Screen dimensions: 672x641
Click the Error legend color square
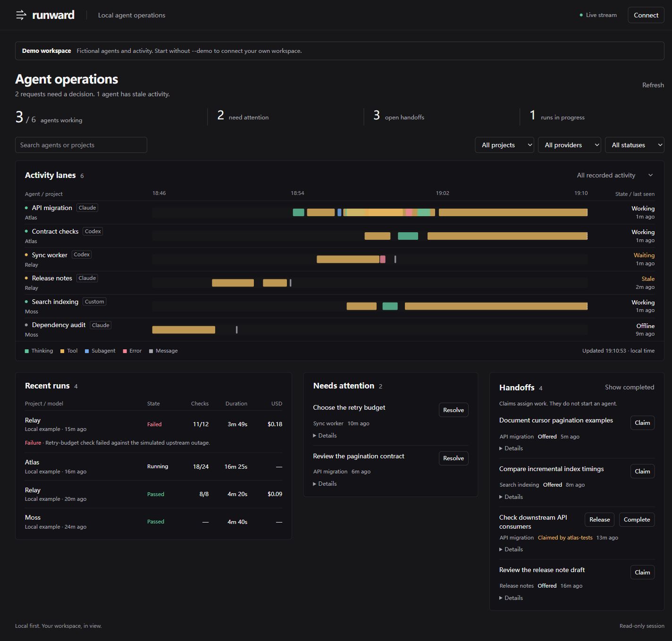pyautogui.click(x=125, y=351)
